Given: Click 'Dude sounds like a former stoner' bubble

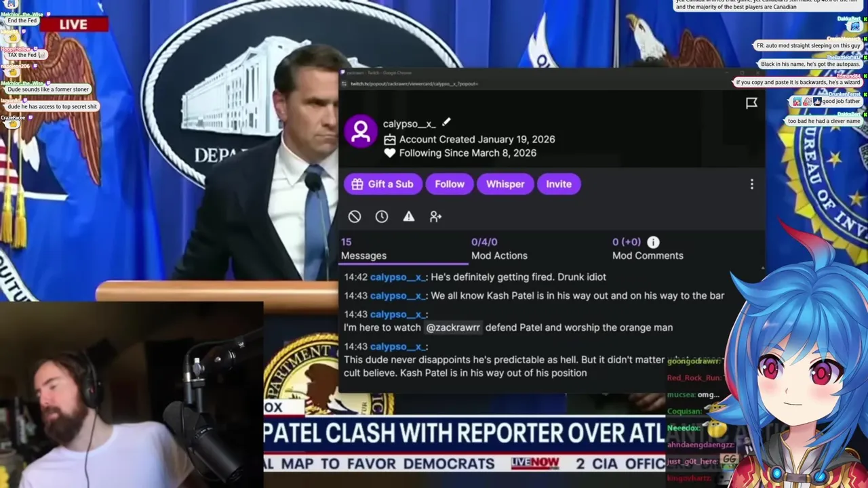Looking at the screenshot, I should pos(48,89).
